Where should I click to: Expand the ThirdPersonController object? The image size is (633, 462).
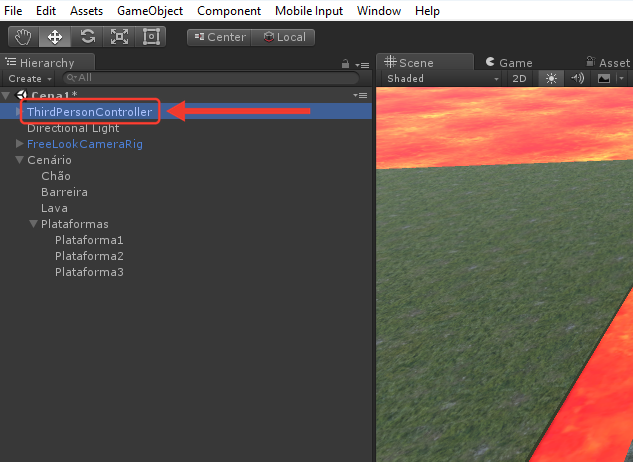19,111
